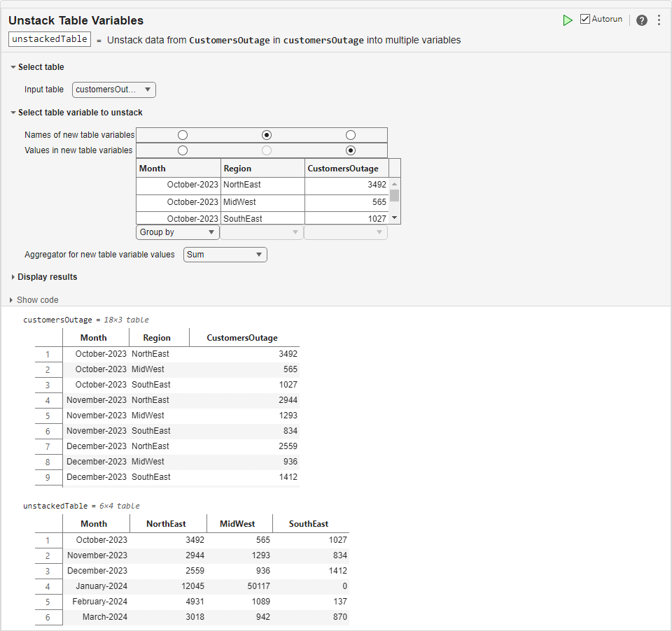672x631 pixels.
Task: Open the Group by dropdown for Month
Action: pos(178,232)
